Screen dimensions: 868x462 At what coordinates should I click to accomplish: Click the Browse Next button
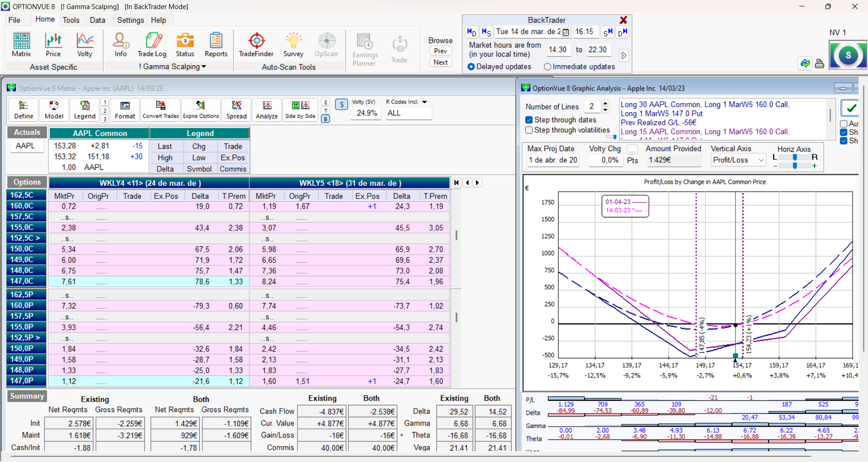pos(441,63)
